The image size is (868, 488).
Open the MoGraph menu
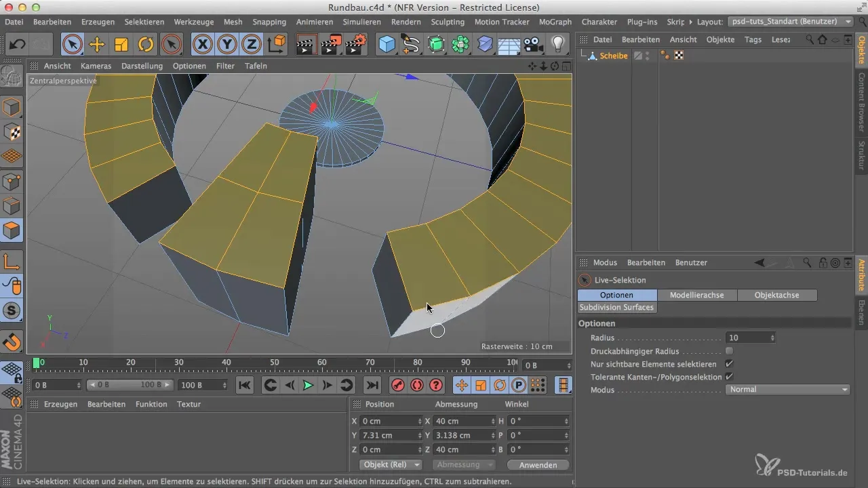click(555, 22)
